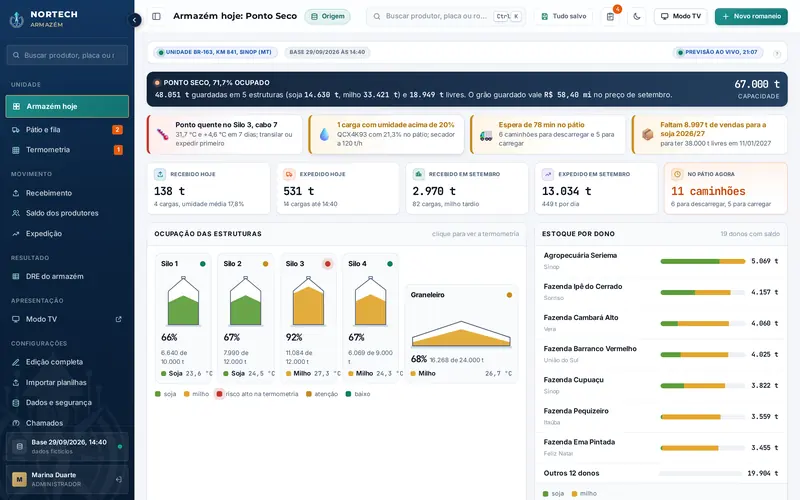Click the truck icon on the pátio wait alert
Image resolution: width=800 pixels, height=500 pixels.
(x=486, y=135)
